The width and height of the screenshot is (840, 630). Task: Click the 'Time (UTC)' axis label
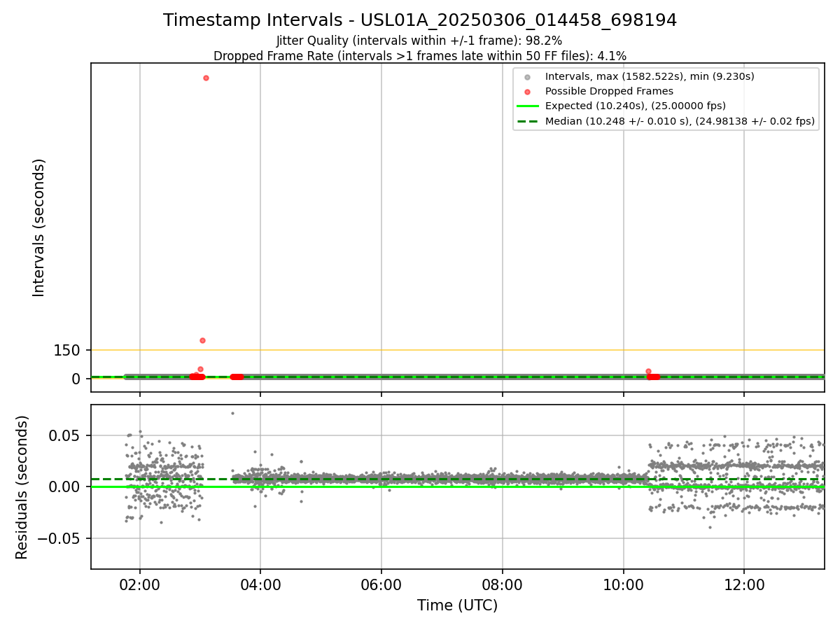click(458, 605)
